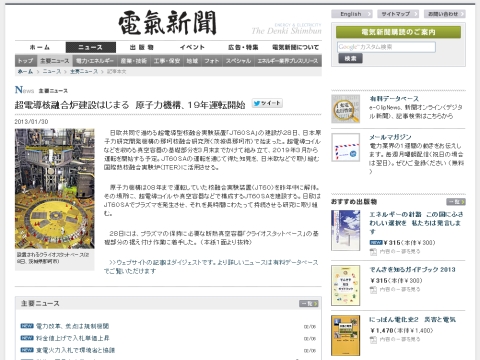
Task: Open the でんきを知るガイドブック 2013 cover
Action: [x=346, y=285]
